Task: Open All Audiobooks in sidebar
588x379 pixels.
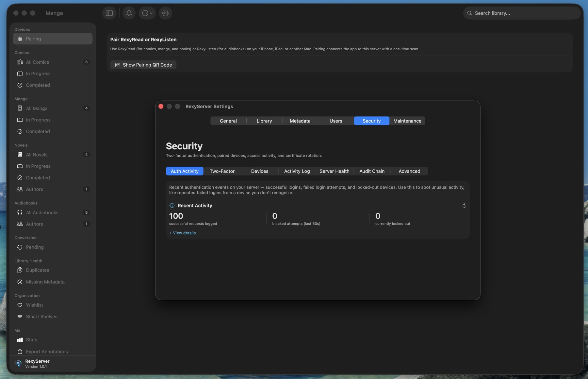Action: click(53, 212)
